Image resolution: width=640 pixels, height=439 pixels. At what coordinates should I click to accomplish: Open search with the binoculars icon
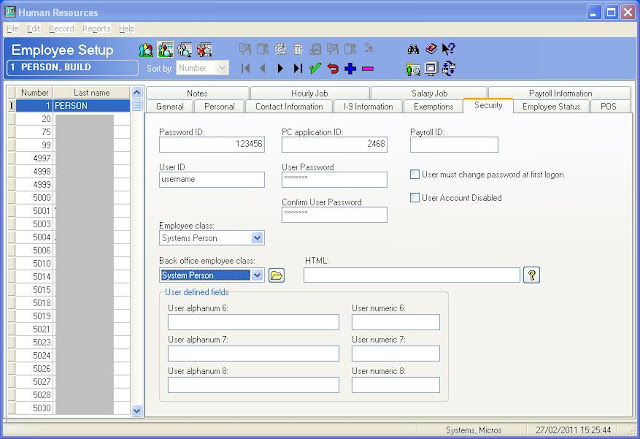[413, 49]
